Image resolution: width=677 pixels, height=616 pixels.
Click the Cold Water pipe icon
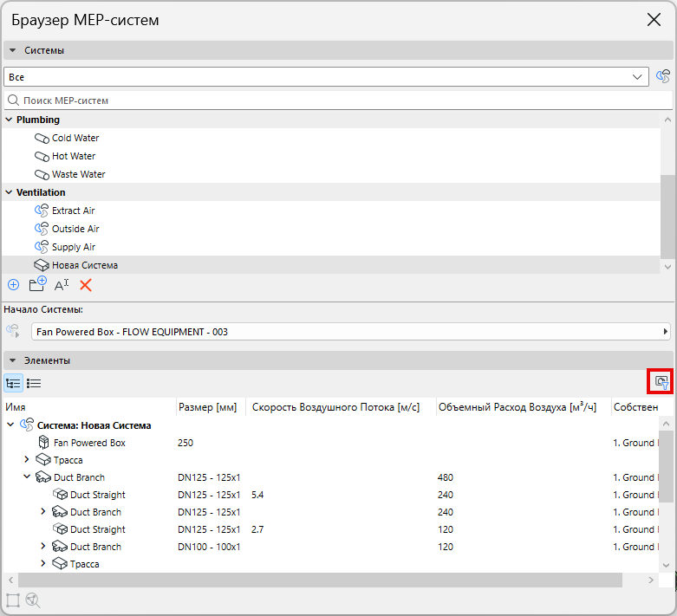42,138
